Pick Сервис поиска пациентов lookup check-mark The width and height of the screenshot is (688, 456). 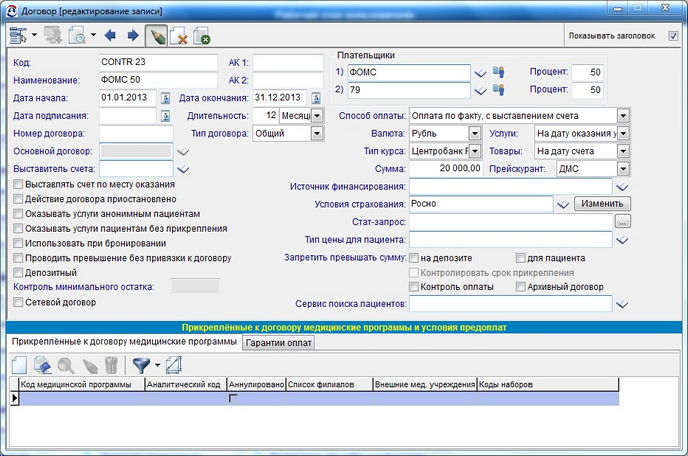click(622, 304)
